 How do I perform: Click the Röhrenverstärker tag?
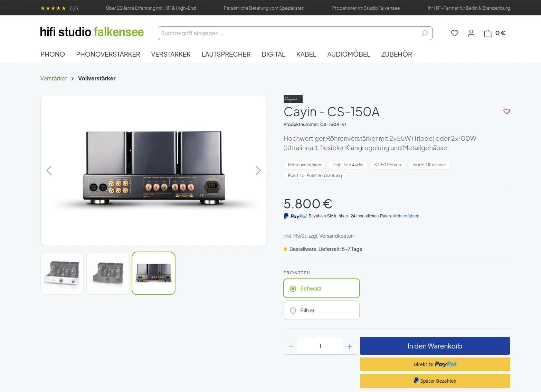pyautogui.click(x=305, y=165)
